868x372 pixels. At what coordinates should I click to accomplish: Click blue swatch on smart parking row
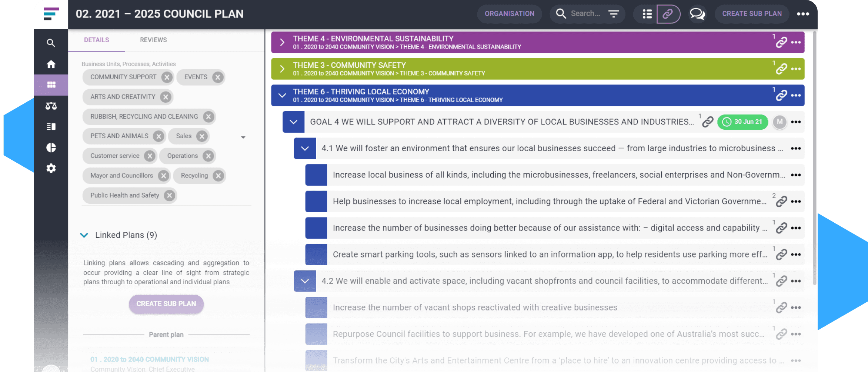coord(316,255)
